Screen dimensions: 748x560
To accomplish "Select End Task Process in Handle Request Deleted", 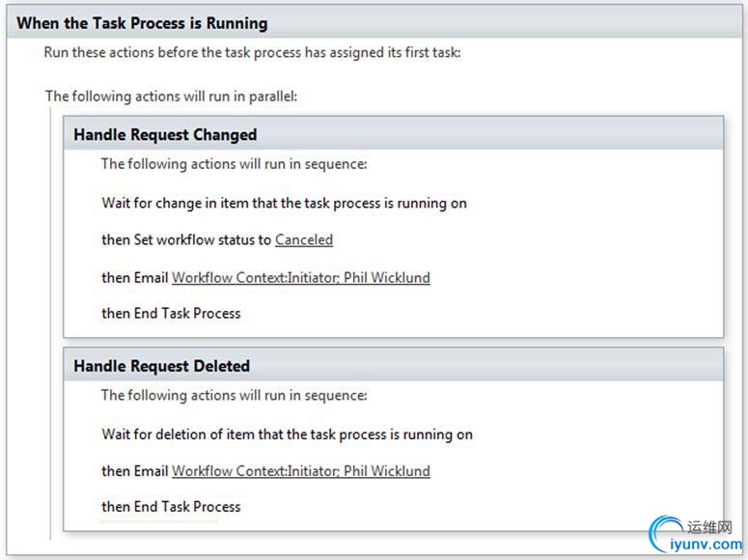I will pos(171,506).
